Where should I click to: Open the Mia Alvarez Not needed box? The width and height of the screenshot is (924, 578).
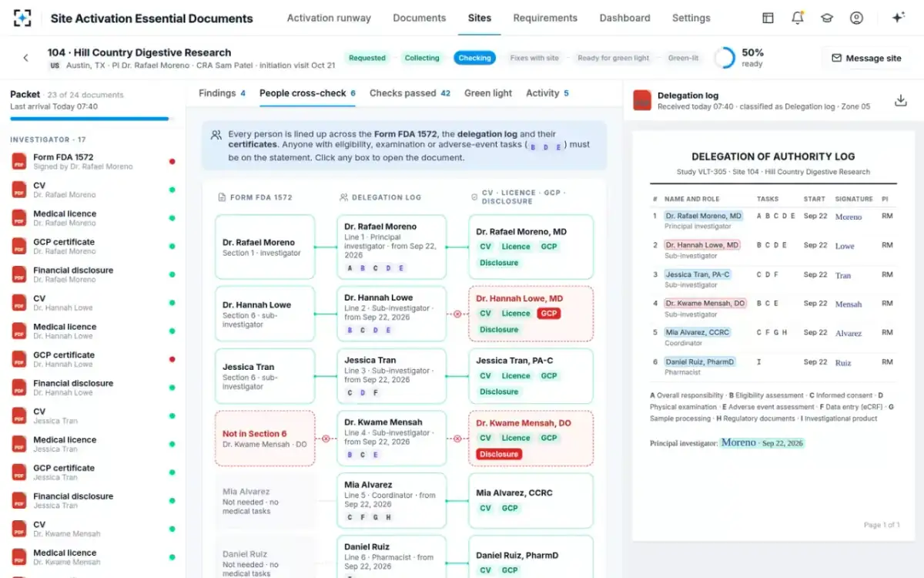pos(265,501)
